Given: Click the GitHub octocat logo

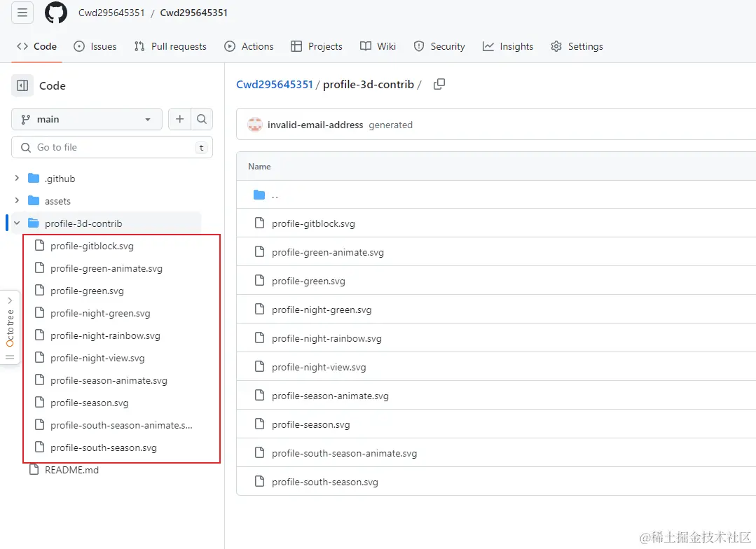Looking at the screenshot, I should [56, 13].
